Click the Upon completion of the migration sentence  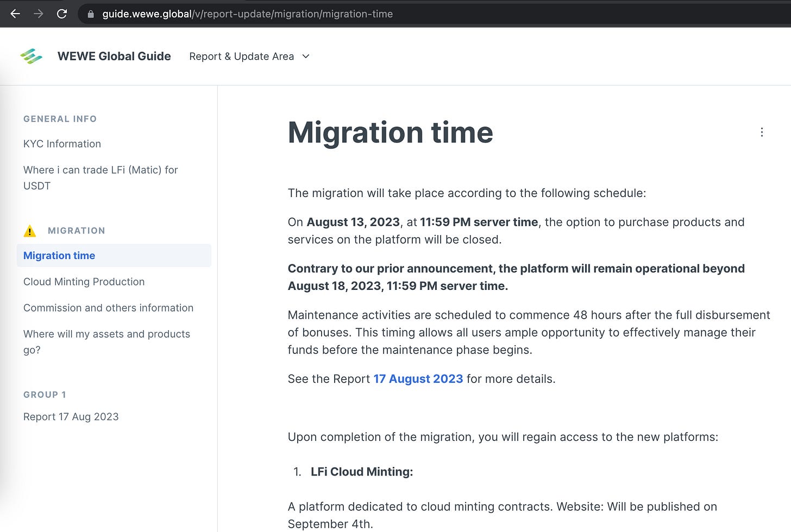(503, 437)
